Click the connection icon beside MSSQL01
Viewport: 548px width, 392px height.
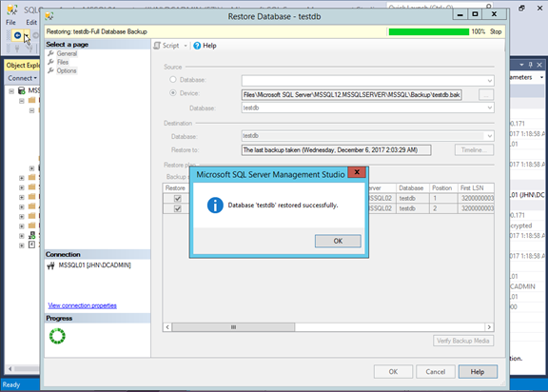pos(51,265)
